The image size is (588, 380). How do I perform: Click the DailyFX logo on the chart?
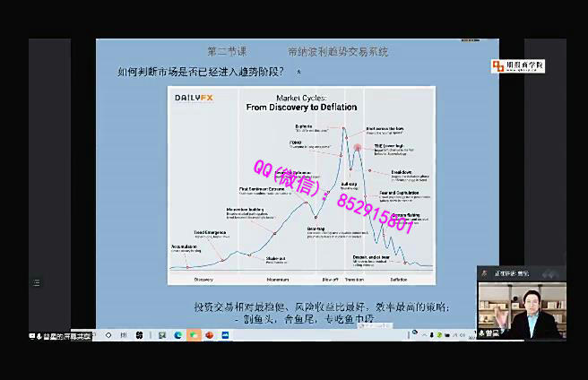coord(195,97)
